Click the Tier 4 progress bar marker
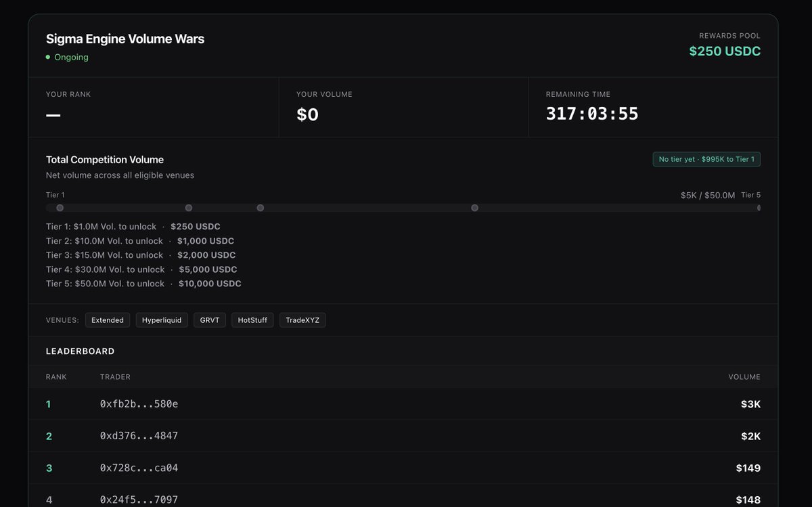This screenshot has height=507, width=812. coord(474,208)
